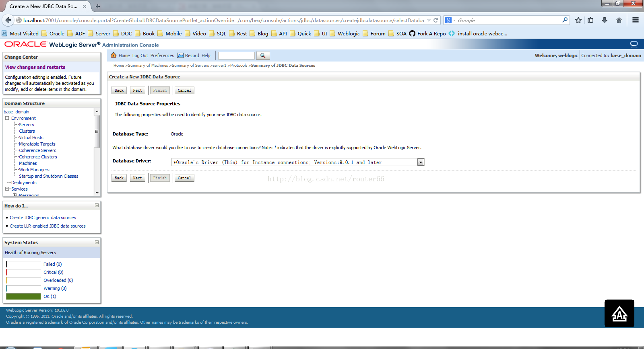Viewport: 644px width, 349px height.
Task: Click the bottom Next button
Action: click(137, 178)
